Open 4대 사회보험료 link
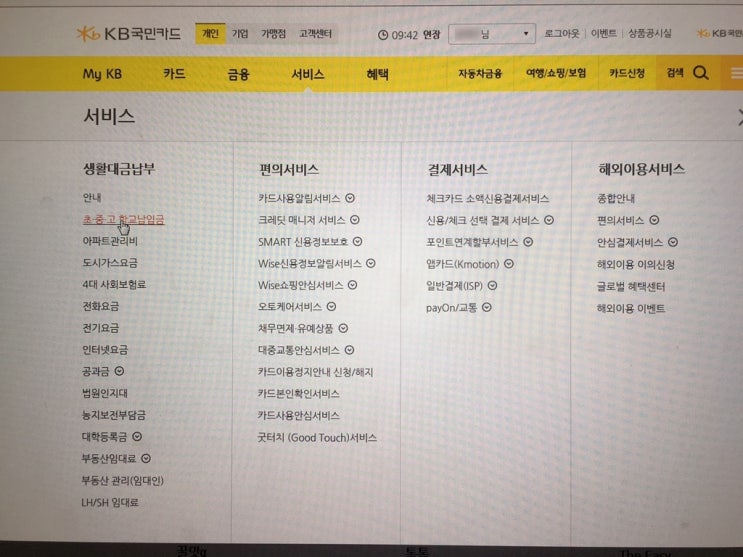The width and height of the screenshot is (743, 557). (x=114, y=284)
